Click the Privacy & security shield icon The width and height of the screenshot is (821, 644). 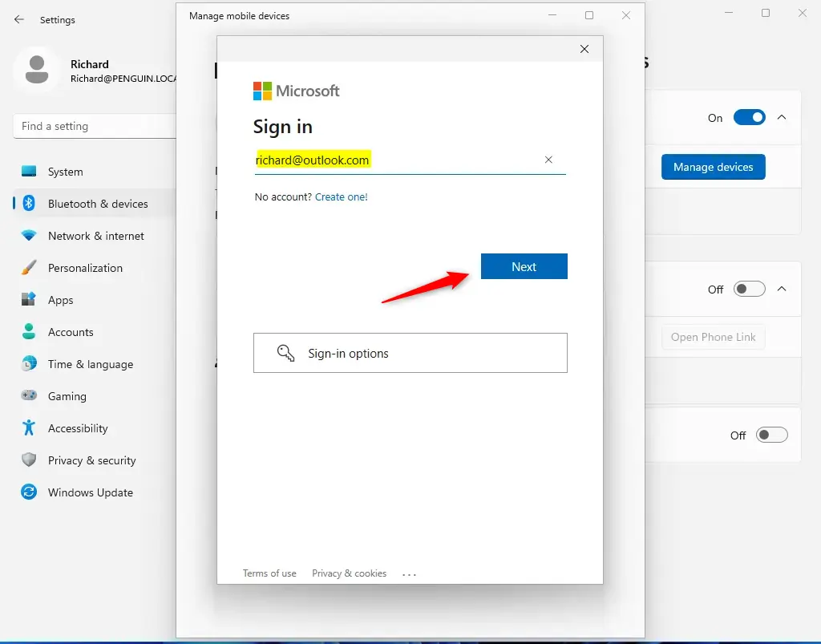pyautogui.click(x=29, y=460)
